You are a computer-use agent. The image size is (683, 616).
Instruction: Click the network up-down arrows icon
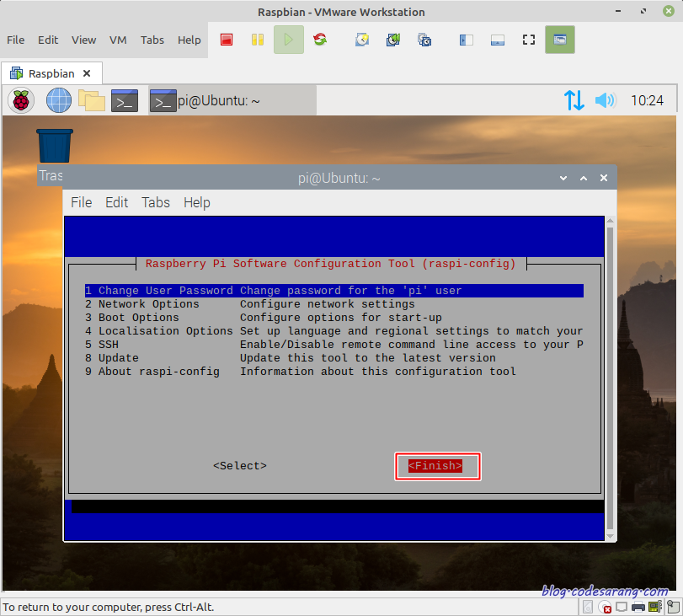click(574, 101)
